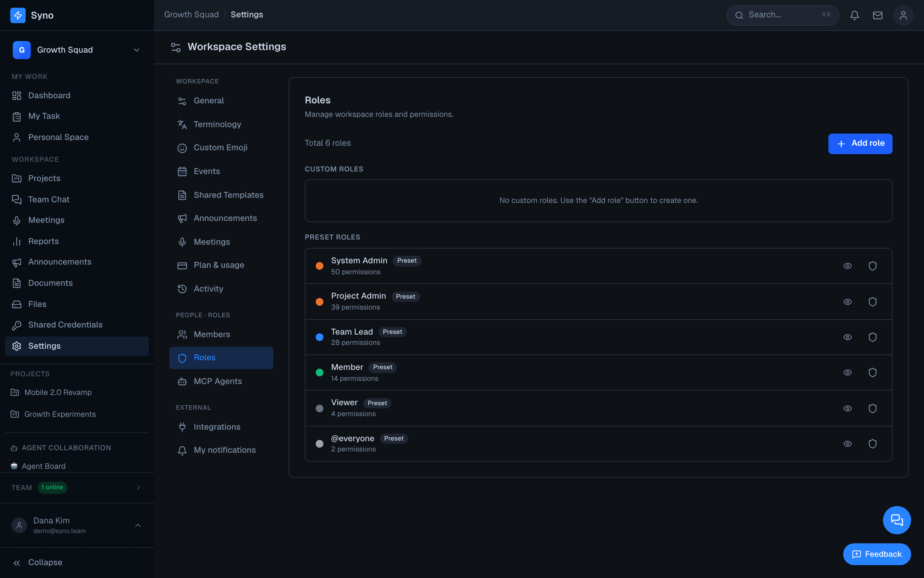Open the user profile avatar icon
The image size is (924, 578).
pyautogui.click(x=903, y=15)
